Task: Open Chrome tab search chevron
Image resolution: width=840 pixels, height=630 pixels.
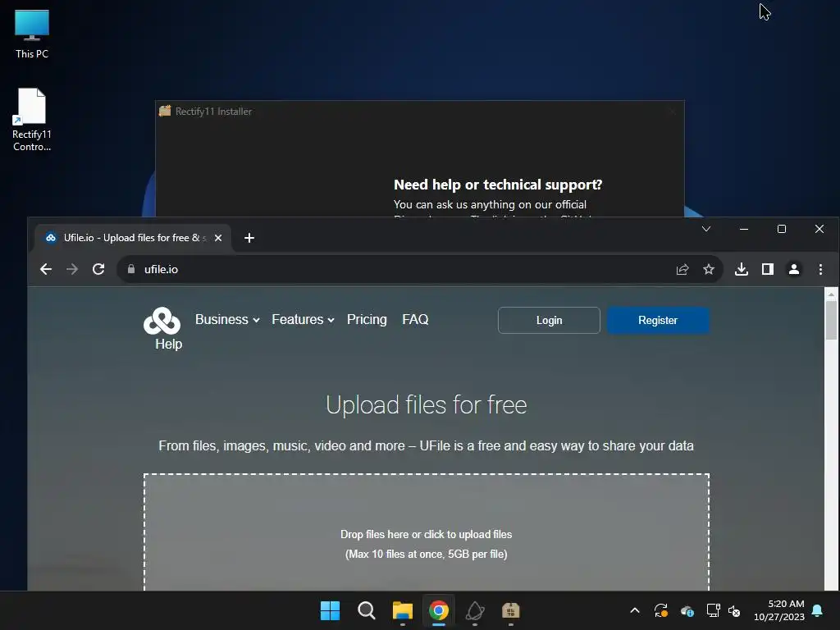Action: pos(706,230)
